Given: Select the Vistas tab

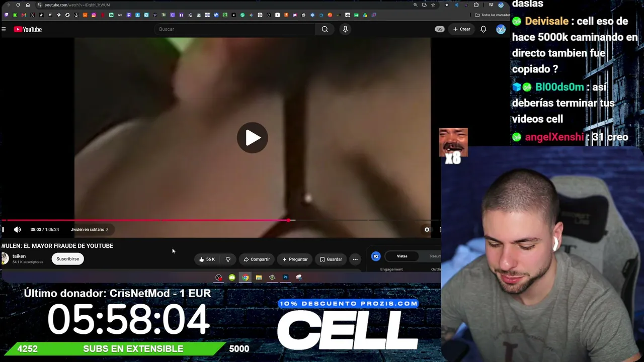Looking at the screenshot, I should tap(402, 256).
